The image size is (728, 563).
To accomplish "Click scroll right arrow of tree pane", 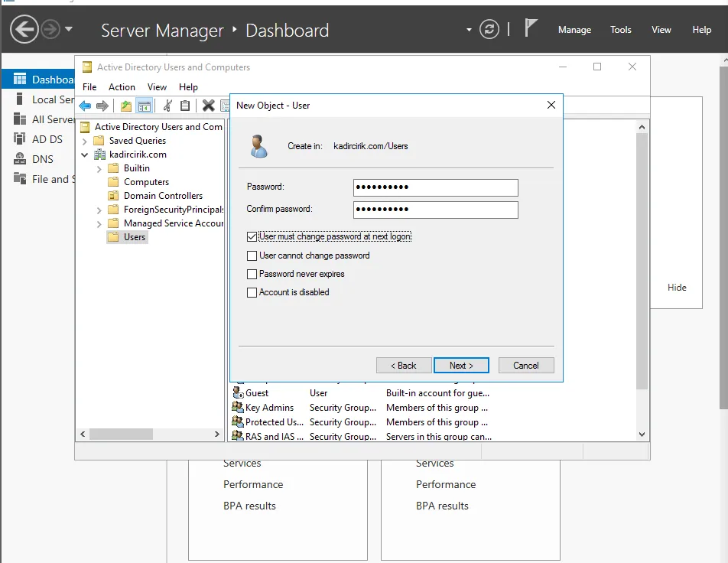I will coord(216,434).
